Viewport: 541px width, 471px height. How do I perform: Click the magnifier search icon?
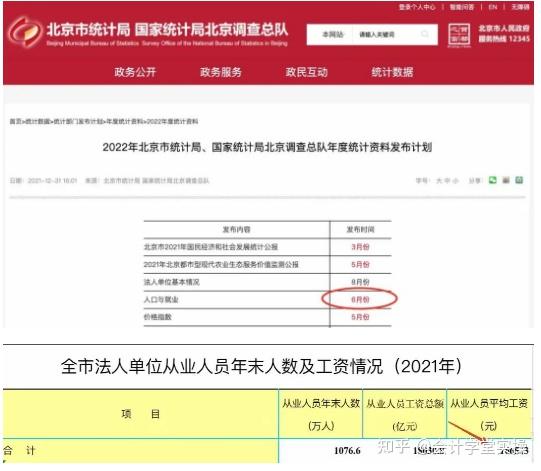pos(425,34)
